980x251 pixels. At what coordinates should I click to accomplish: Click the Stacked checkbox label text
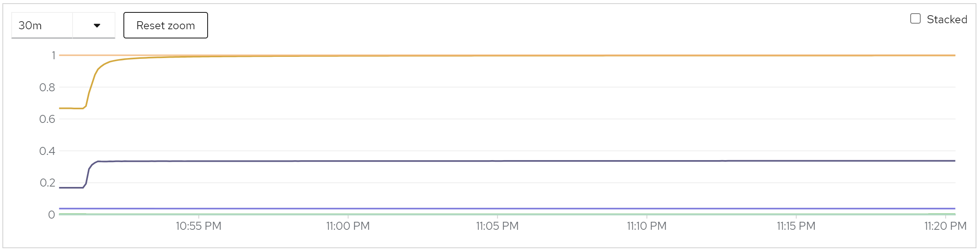pyautogui.click(x=947, y=20)
